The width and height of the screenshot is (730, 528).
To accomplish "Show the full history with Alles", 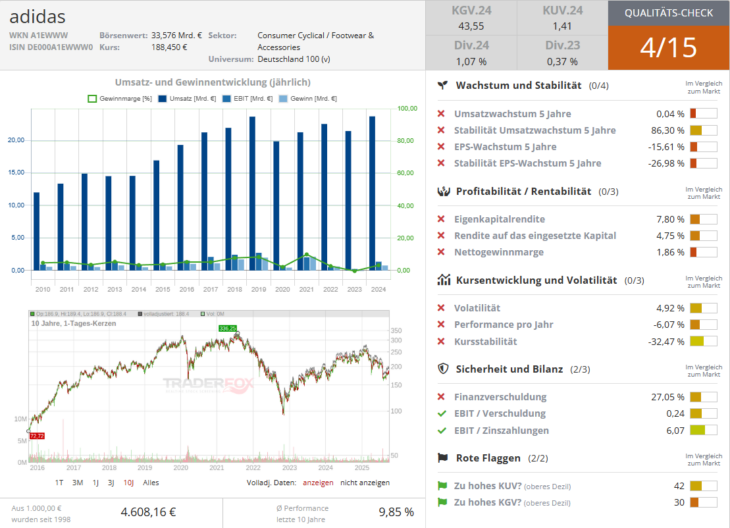I will click(x=152, y=482).
